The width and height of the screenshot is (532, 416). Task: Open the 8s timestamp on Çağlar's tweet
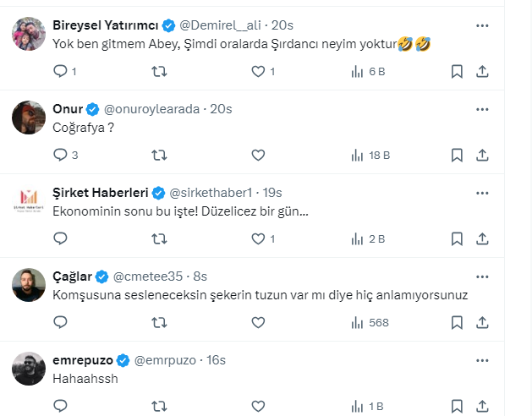pos(200,276)
